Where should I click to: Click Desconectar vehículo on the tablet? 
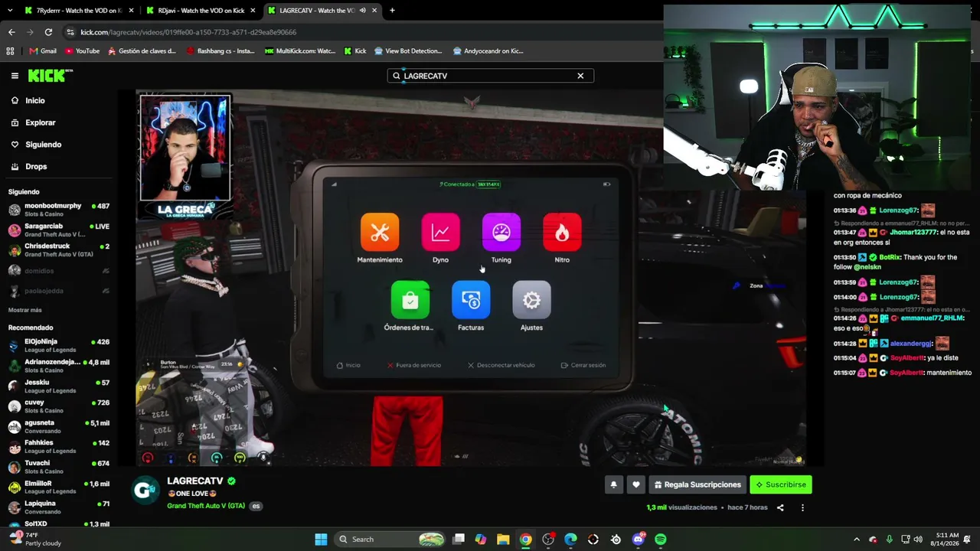tap(501, 365)
